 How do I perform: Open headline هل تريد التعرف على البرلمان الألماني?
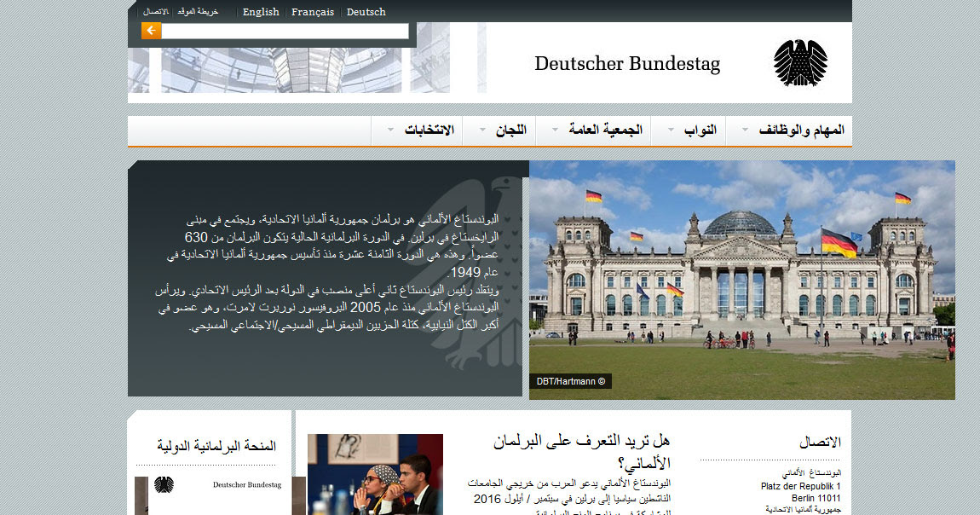[x=582, y=452]
